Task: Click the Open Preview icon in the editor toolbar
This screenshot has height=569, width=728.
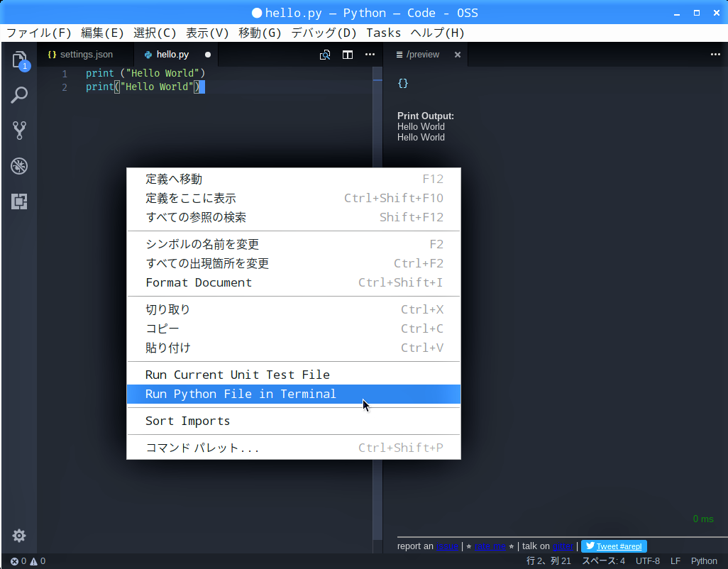Action: (325, 55)
